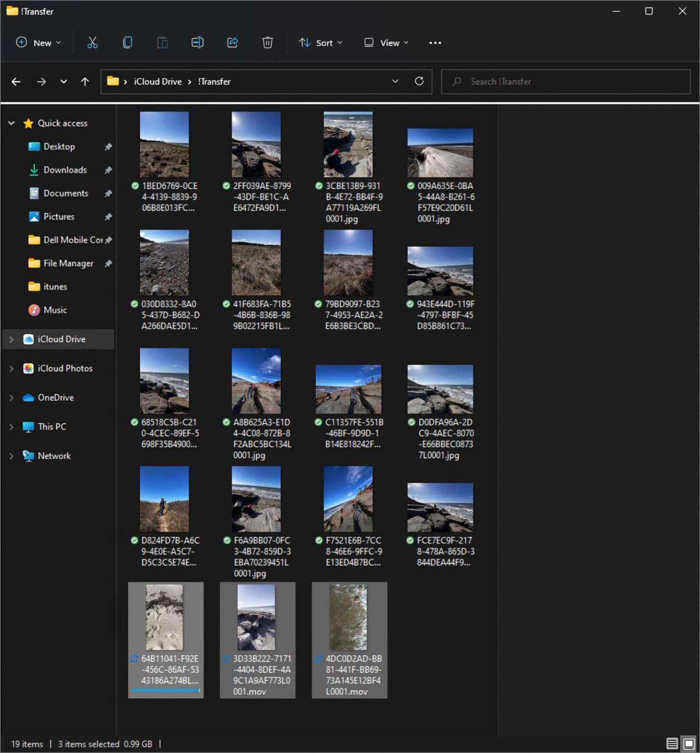
Task: Refresh the !Transfer folder view
Action: pyautogui.click(x=419, y=81)
